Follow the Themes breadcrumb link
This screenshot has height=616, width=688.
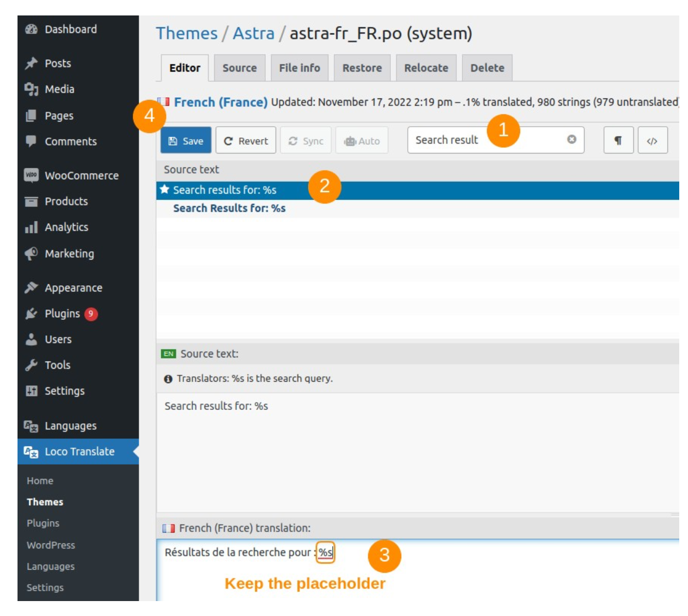tap(187, 33)
